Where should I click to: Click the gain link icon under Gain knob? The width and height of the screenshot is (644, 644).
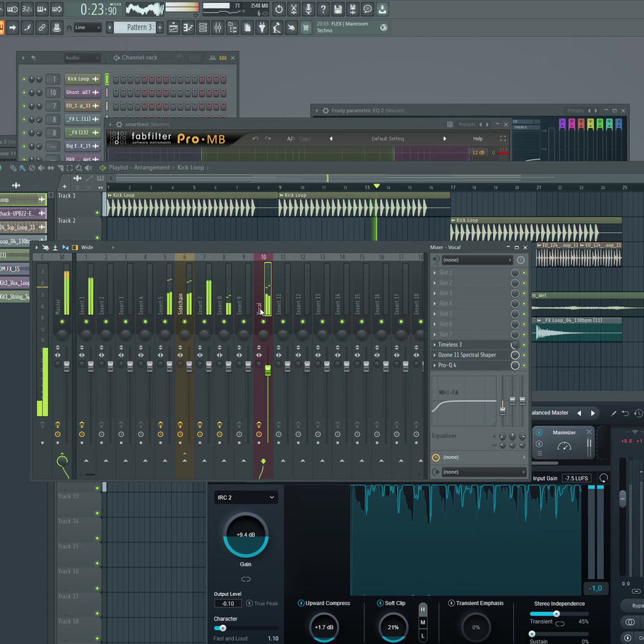coord(246,579)
